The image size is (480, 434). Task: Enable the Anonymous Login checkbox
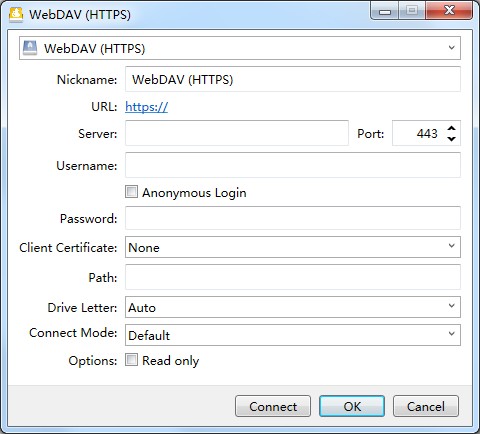click(131, 192)
